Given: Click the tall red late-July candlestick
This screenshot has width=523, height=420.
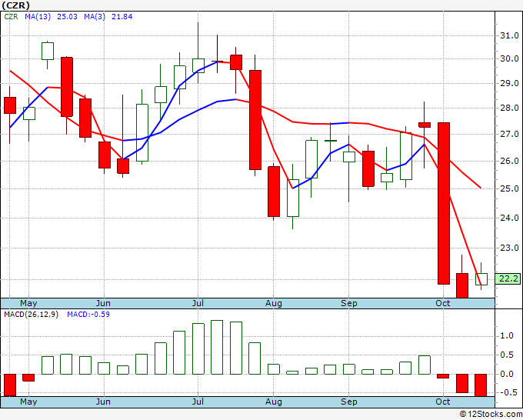Looking at the screenshot, I should tap(255, 120).
